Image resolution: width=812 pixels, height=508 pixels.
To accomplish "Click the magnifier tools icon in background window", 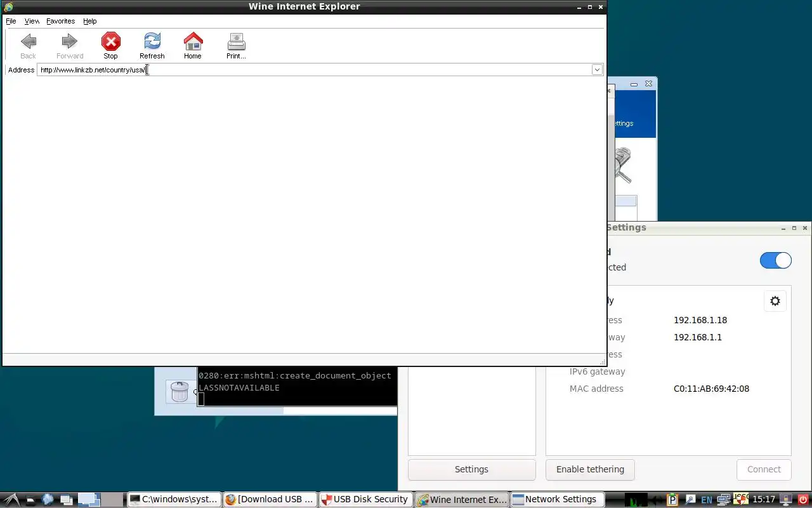I will click(622, 165).
